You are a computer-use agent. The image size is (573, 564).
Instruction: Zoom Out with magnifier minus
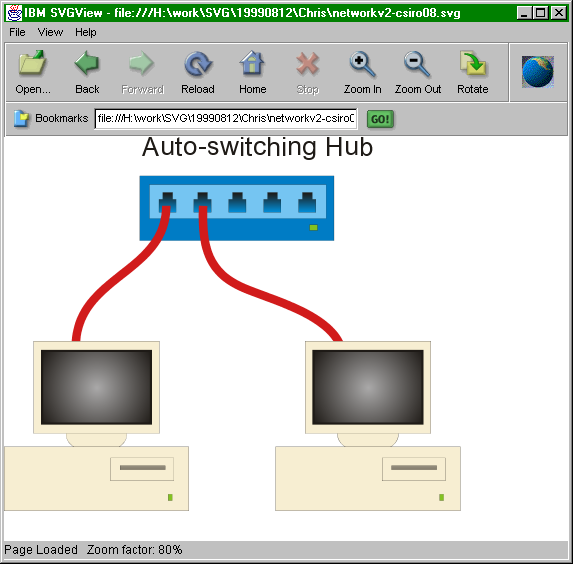pos(417,64)
